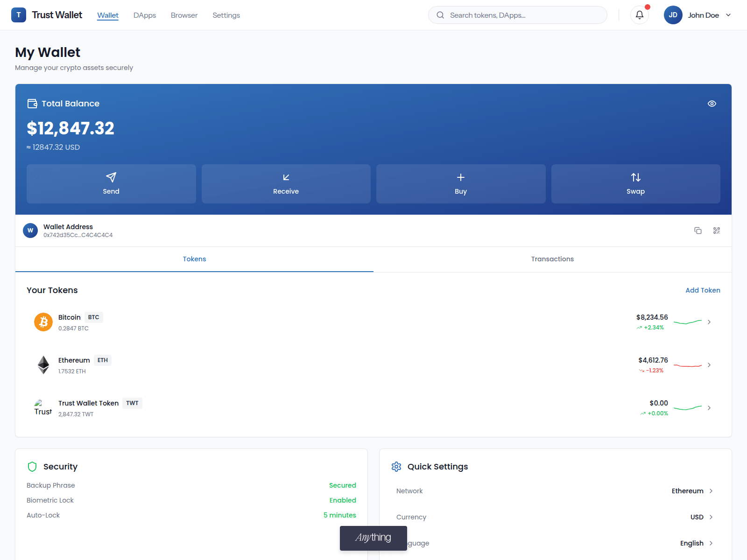This screenshot has height=560, width=747.
Task: Show the wallet address QR code
Action: point(717,231)
